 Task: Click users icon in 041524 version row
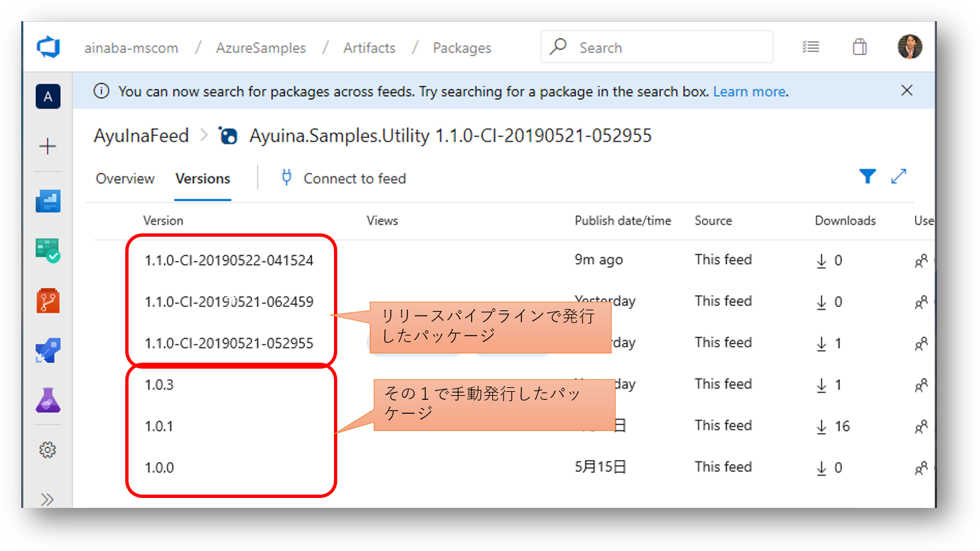click(x=921, y=261)
